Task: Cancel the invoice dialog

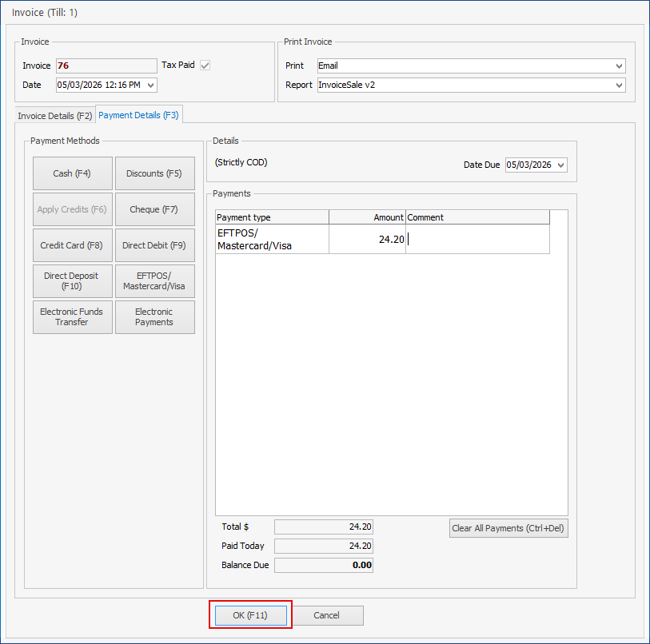Action: coord(327,615)
